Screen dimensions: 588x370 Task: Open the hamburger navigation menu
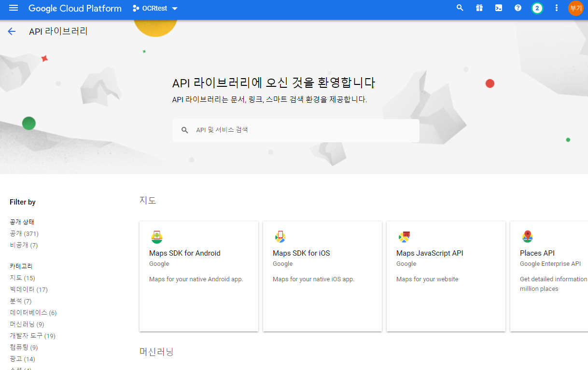point(14,8)
